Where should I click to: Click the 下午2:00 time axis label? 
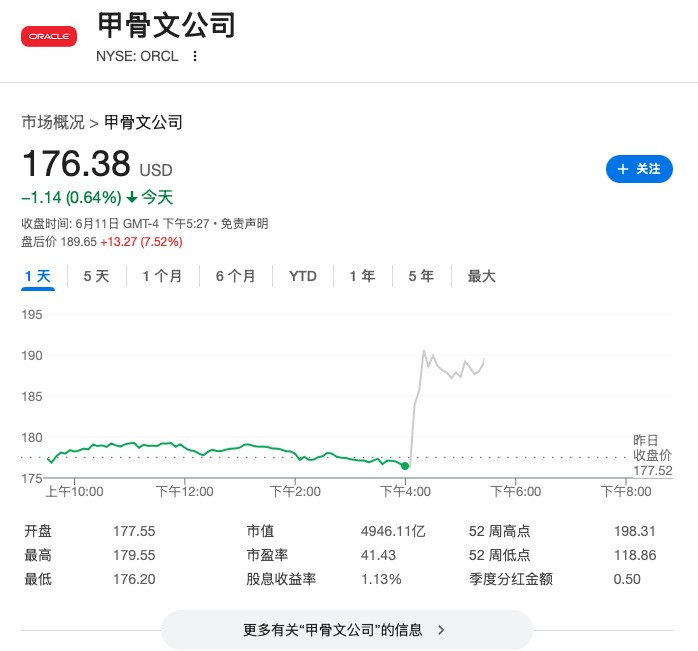(x=295, y=492)
